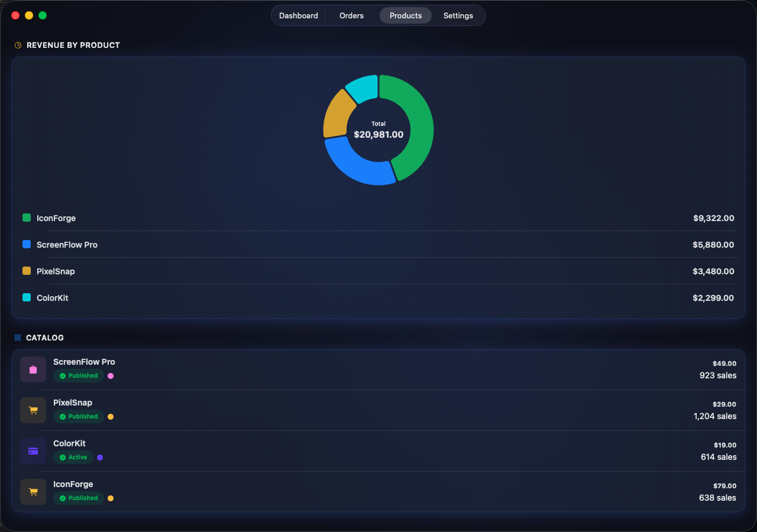Select the pink shopping bag icon for ScreenFlow Pro
Image resolution: width=757 pixels, height=532 pixels.
point(33,369)
